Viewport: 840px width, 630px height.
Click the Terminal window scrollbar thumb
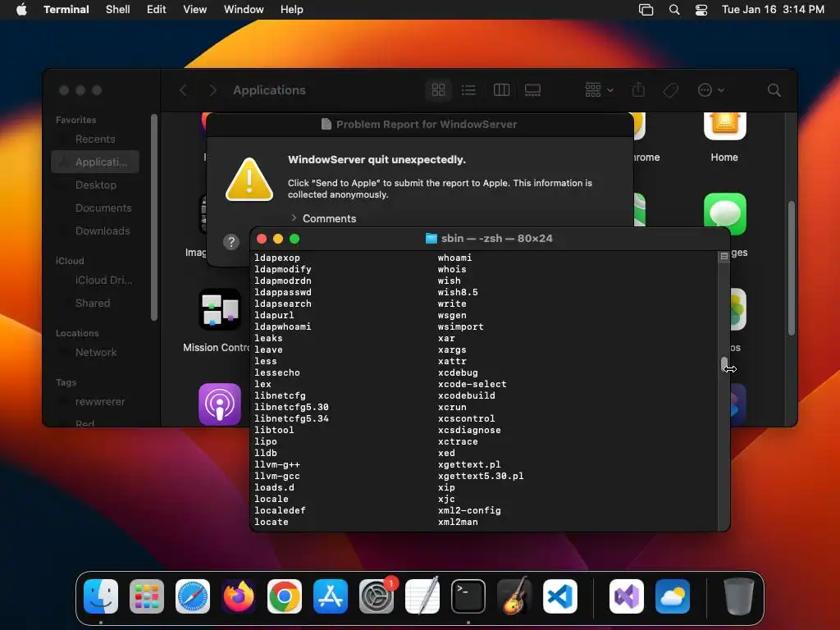724,365
